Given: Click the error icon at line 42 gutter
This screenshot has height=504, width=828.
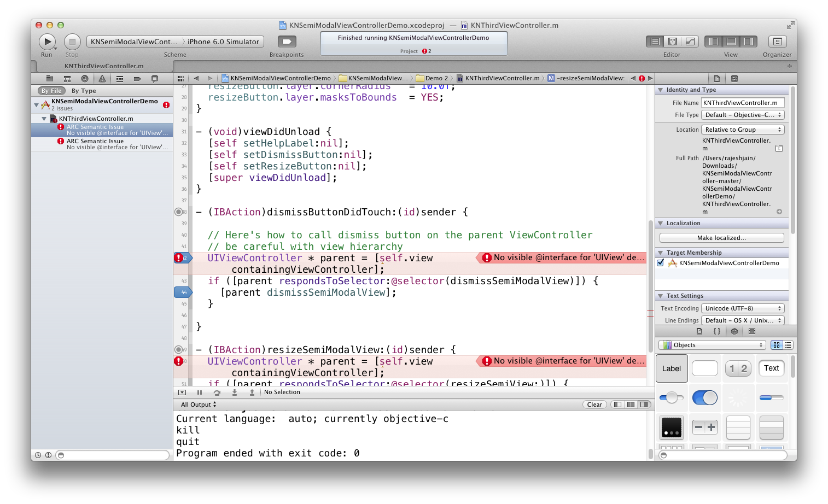Looking at the screenshot, I should point(178,258).
